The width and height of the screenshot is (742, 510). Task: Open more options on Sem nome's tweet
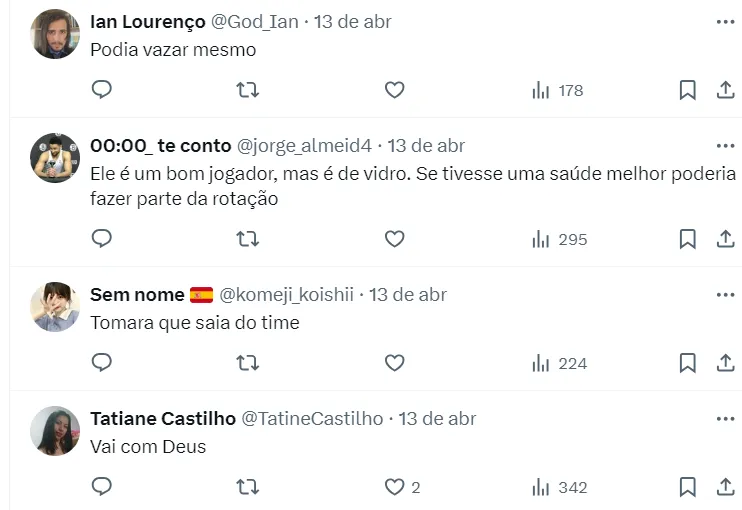tap(725, 295)
